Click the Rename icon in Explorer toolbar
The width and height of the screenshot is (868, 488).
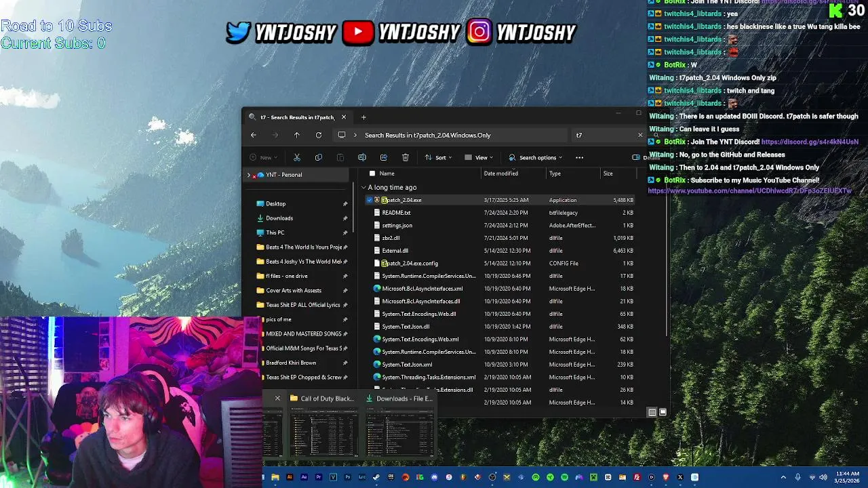pos(361,157)
